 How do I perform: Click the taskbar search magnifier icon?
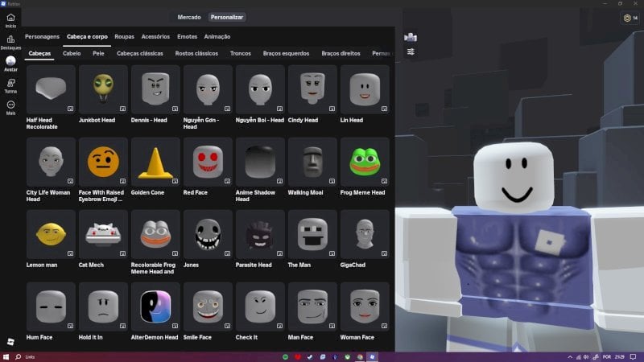point(18,357)
